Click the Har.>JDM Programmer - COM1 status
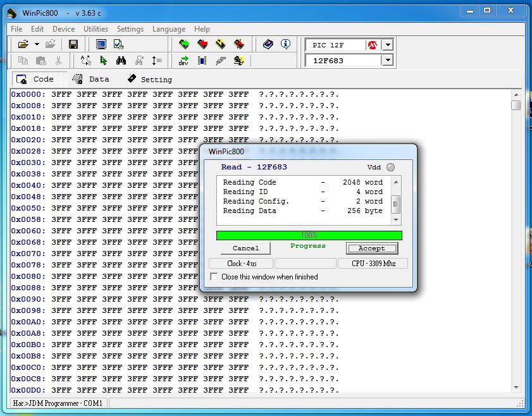The width and height of the screenshot is (532, 416). pyautogui.click(x=58, y=403)
